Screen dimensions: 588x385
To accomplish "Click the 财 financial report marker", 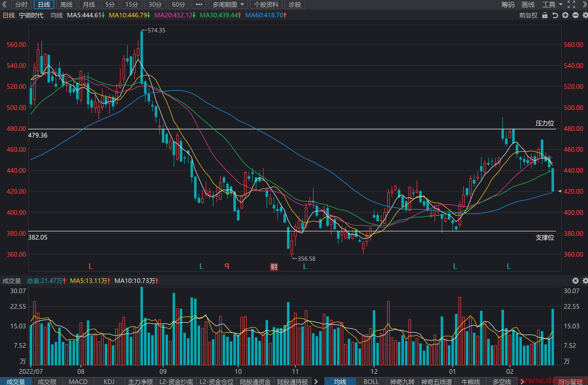I will click(274, 267).
